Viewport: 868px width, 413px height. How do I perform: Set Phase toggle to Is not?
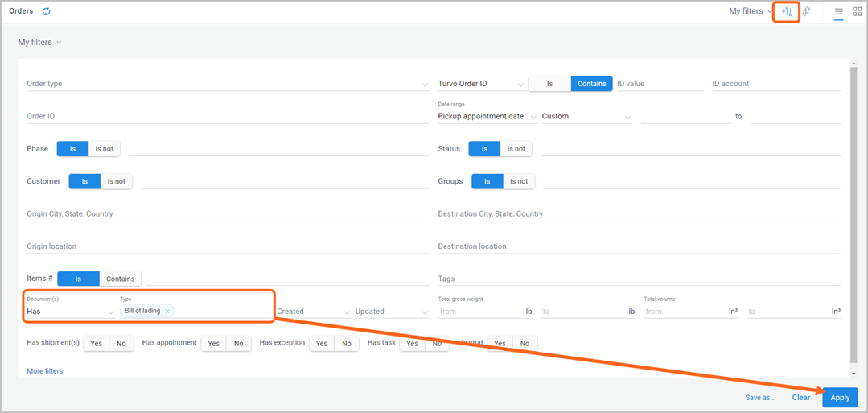(x=104, y=149)
